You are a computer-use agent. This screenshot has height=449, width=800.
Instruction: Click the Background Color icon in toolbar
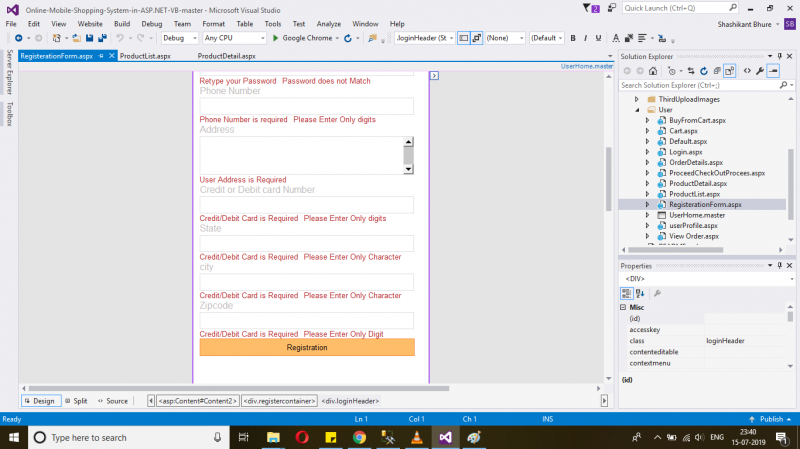(629, 38)
